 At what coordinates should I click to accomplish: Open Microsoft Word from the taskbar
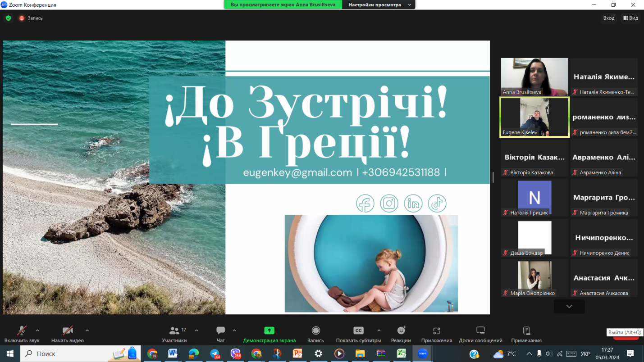173,354
